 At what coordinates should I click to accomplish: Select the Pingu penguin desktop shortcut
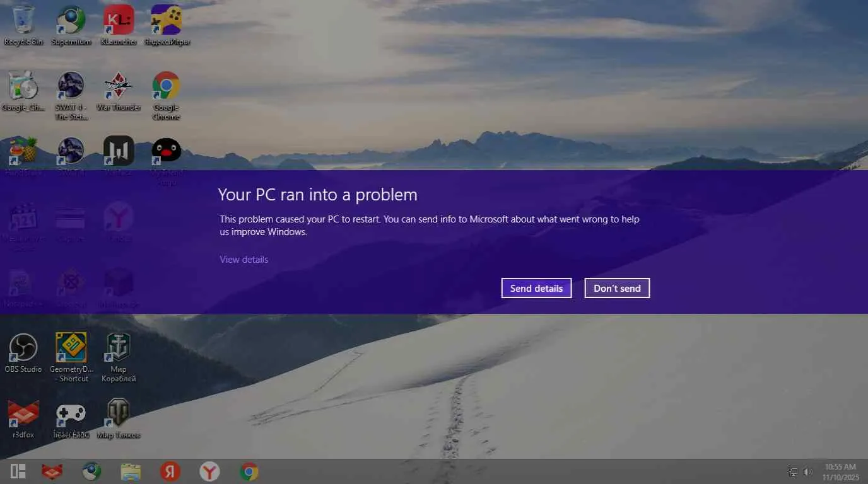[x=167, y=161]
